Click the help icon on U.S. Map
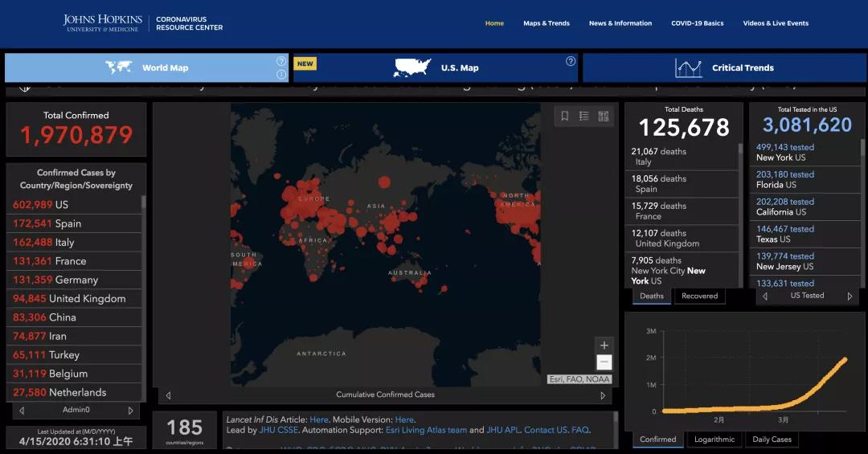This screenshot has height=454, width=868. [571, 61]
